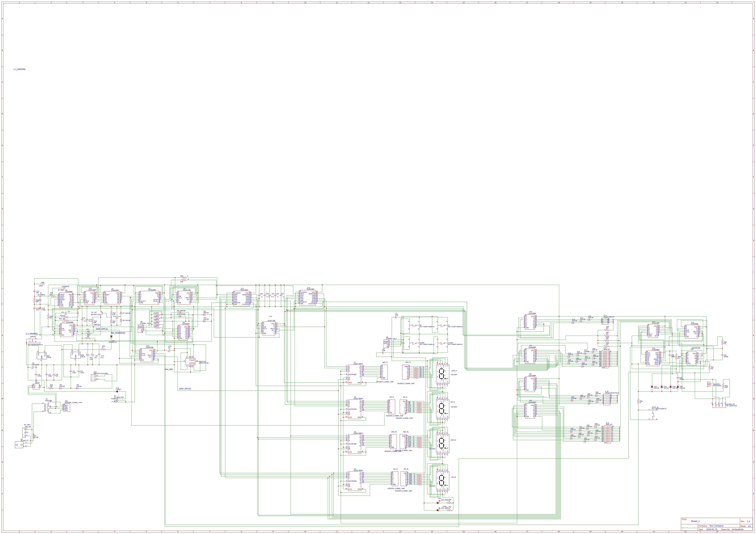Select transformer T2 PE2012M symbol
The image size is (756, 534).
click(x=46, y=407)
